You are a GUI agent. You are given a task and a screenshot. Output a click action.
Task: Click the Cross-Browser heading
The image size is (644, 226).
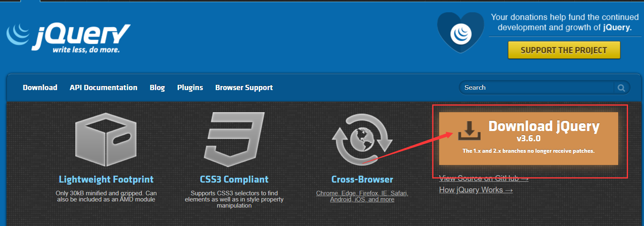pos(362,179)
